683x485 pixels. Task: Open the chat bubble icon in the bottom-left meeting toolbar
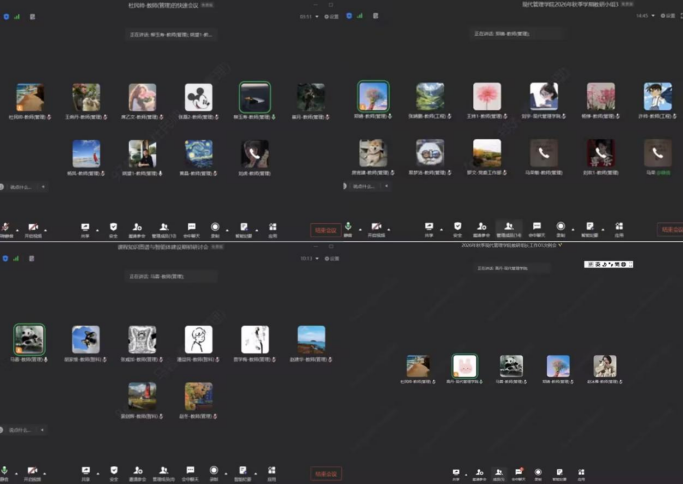click(190, 470)
